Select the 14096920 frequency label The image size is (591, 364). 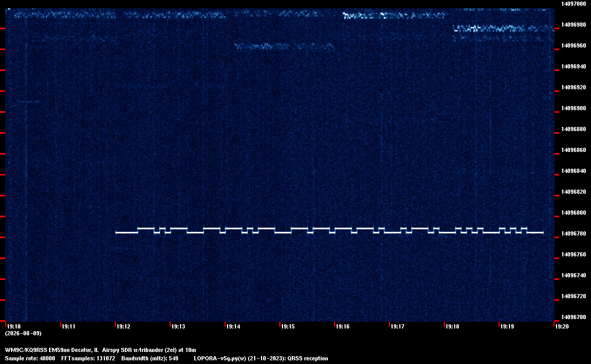[x=574, y=87]
